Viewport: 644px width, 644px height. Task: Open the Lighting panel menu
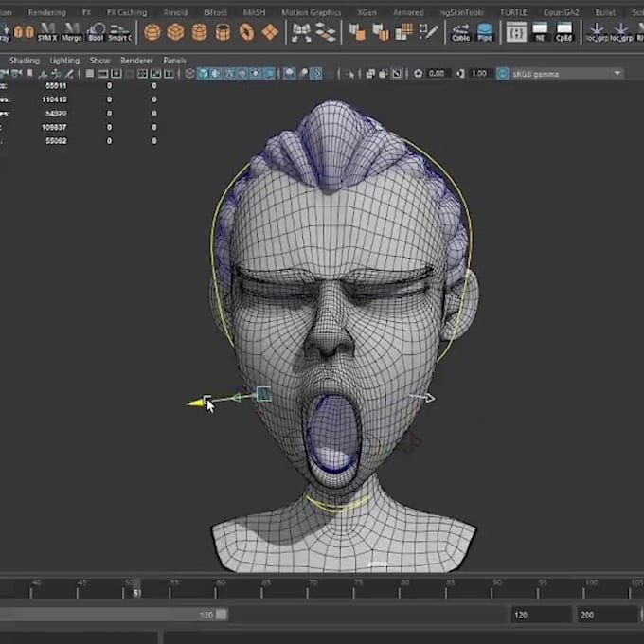click(x=64, y=60)
